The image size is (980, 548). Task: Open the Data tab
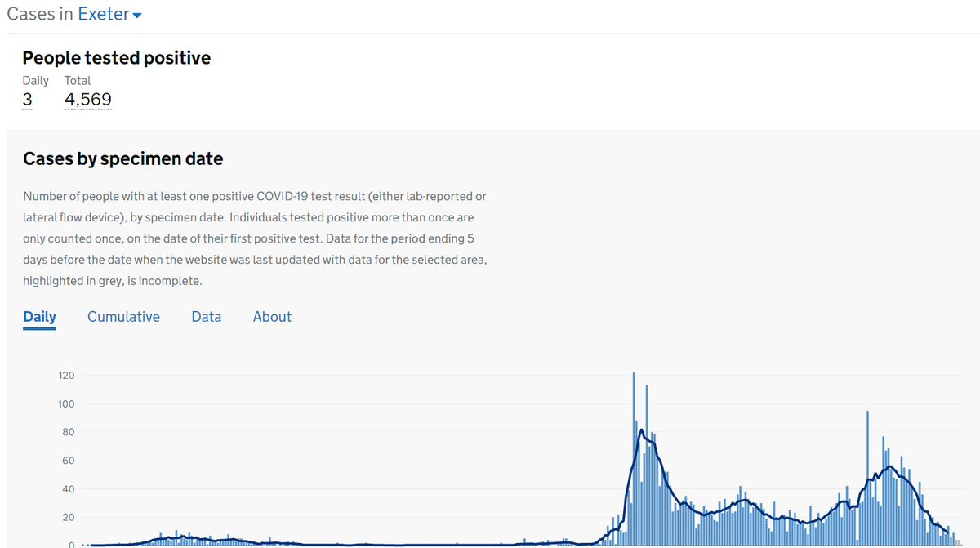[x=206, y=317]
